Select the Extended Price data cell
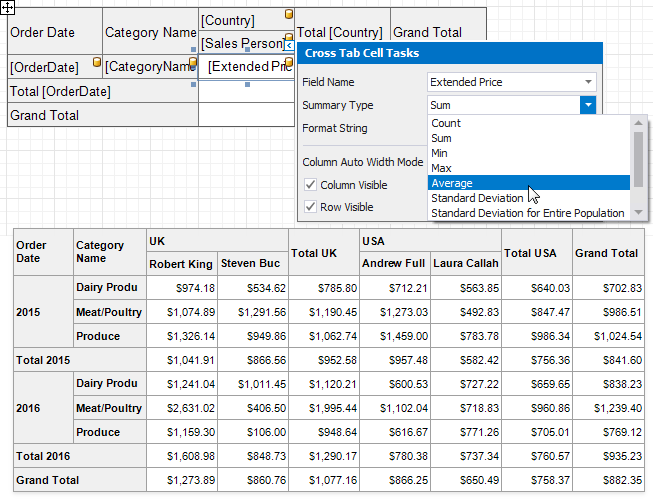This screenshot has height=500, width=653. click(245, 67)
